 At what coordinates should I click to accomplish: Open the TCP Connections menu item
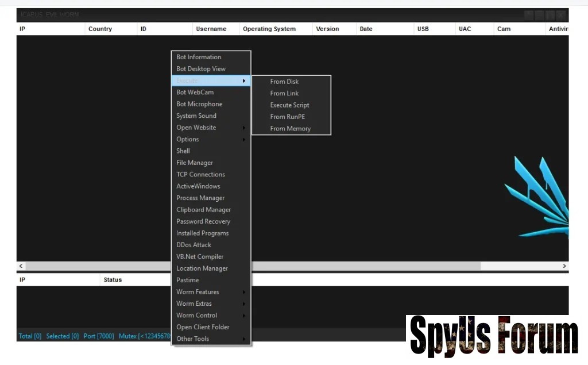pos(200,175)
